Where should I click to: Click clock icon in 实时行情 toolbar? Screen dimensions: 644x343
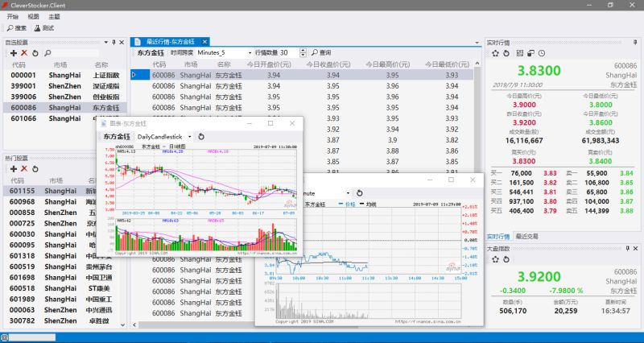542,53
